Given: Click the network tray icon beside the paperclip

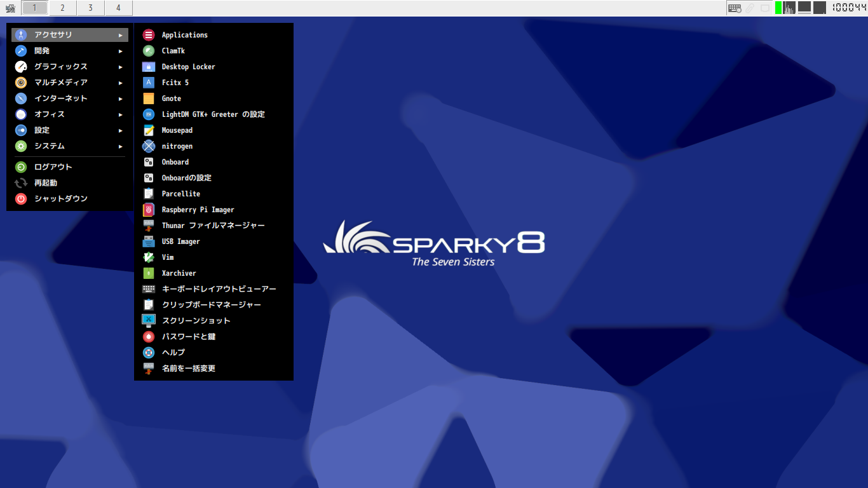Looking at the screenshot, I should pyautogui.click(x=765, y=8).
